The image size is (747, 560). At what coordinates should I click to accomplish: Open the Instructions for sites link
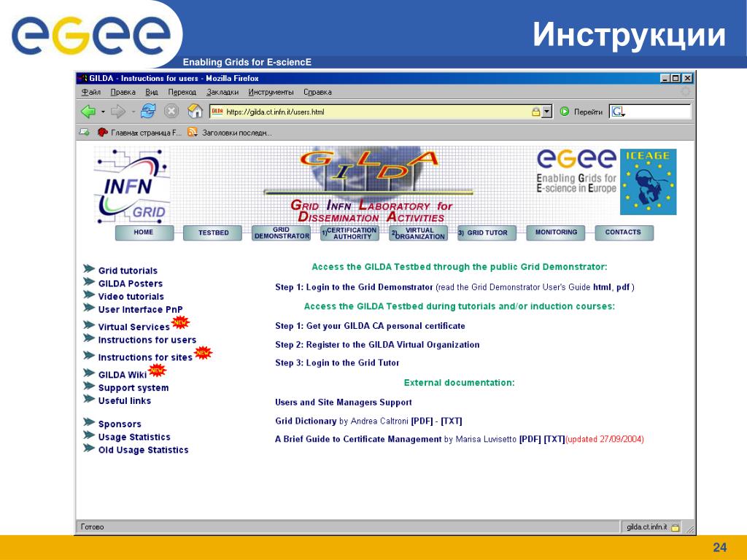[145, 357]
